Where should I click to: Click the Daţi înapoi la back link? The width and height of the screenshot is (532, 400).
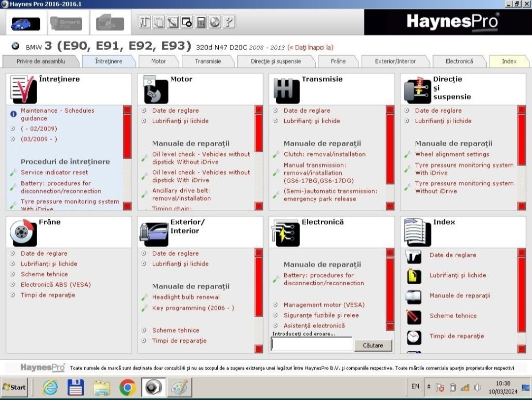[310, 47]
